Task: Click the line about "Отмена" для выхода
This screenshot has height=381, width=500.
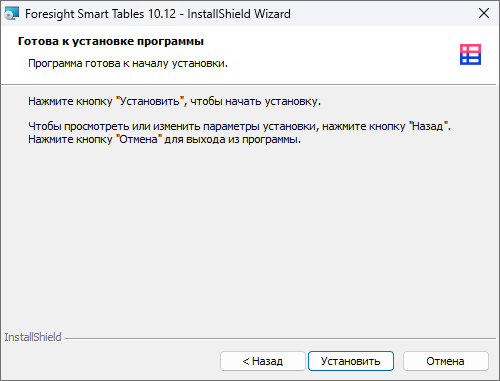Action: (164, 139)
